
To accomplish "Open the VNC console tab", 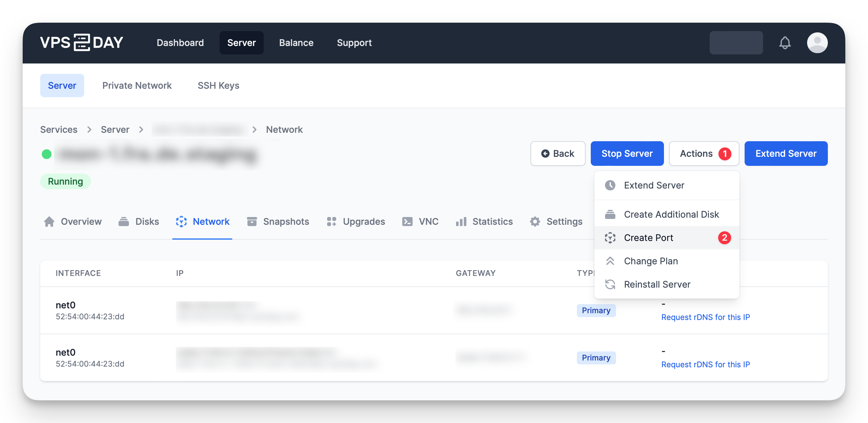I will point(420,222).
